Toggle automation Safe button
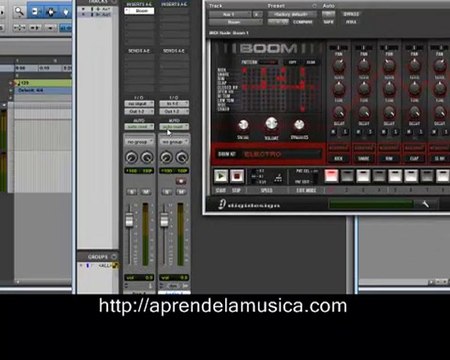 [x=328, y=22]
